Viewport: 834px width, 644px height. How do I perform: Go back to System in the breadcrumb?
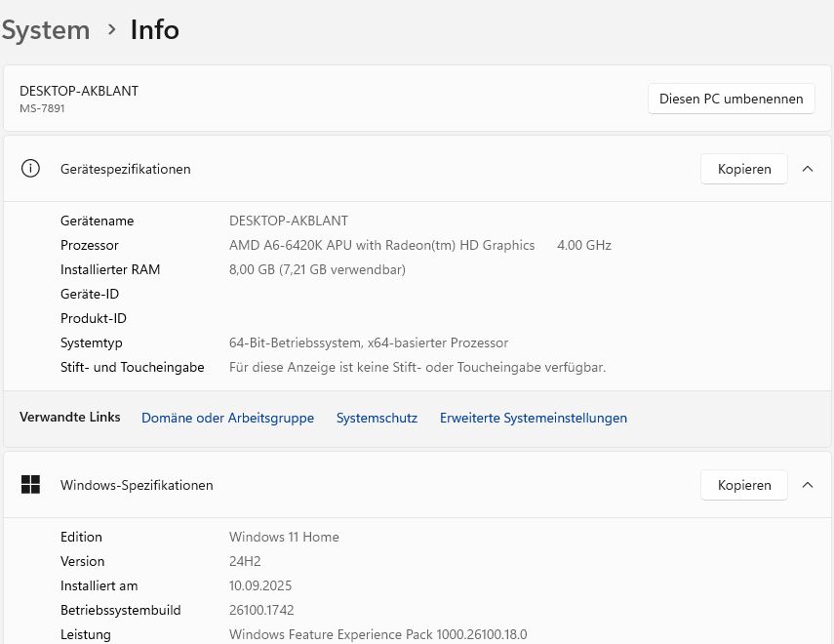coord(46,30)
